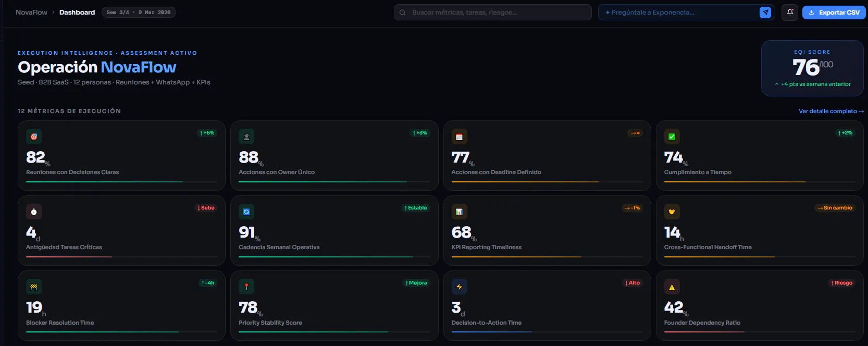Click the Cross-Functional Handoff Time label
The image size is (868, 346).
708,247
